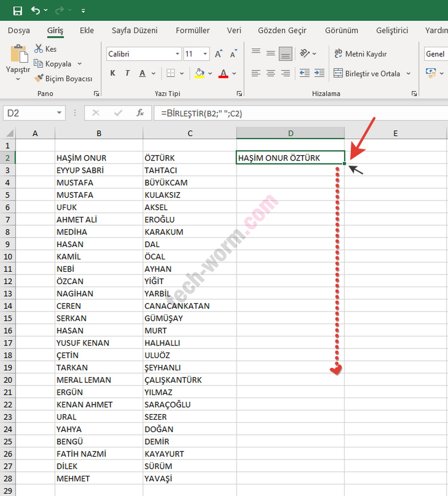Toggle italic with the T button

pyautogui.click(x=128, y=73)
